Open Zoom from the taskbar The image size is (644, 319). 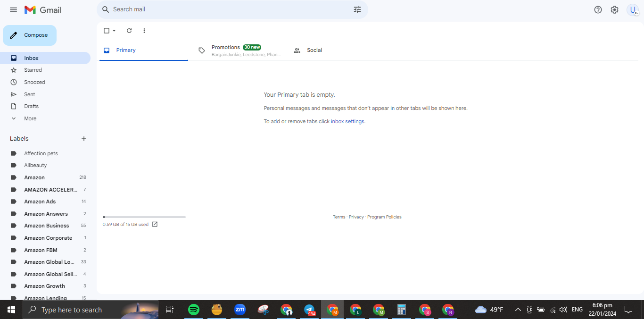click(x=240, y=310)
